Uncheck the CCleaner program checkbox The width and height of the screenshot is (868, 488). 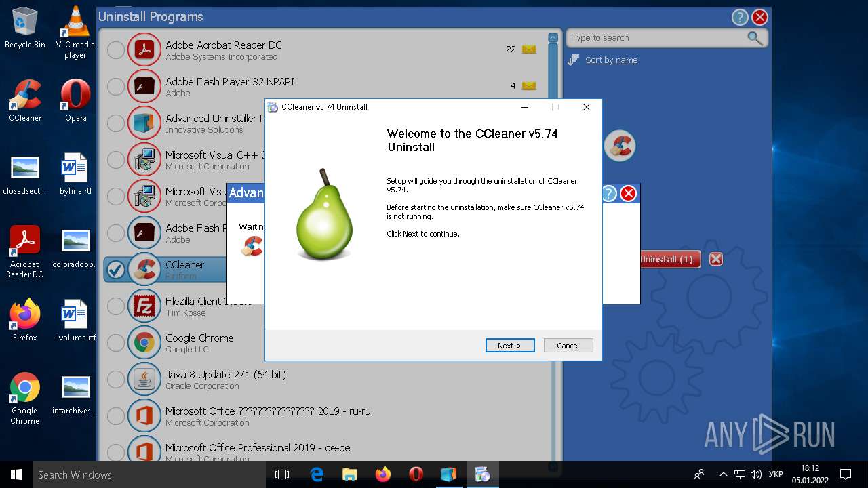[x=116, y=270]
